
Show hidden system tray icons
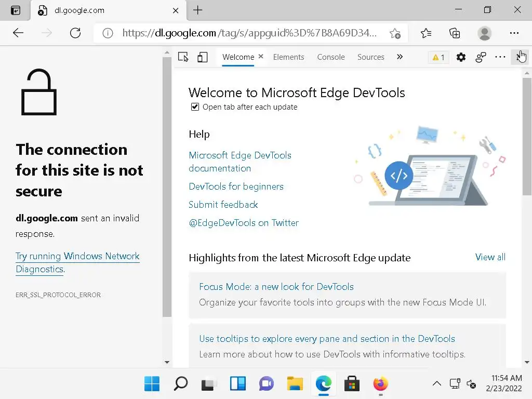click(436, 384)
